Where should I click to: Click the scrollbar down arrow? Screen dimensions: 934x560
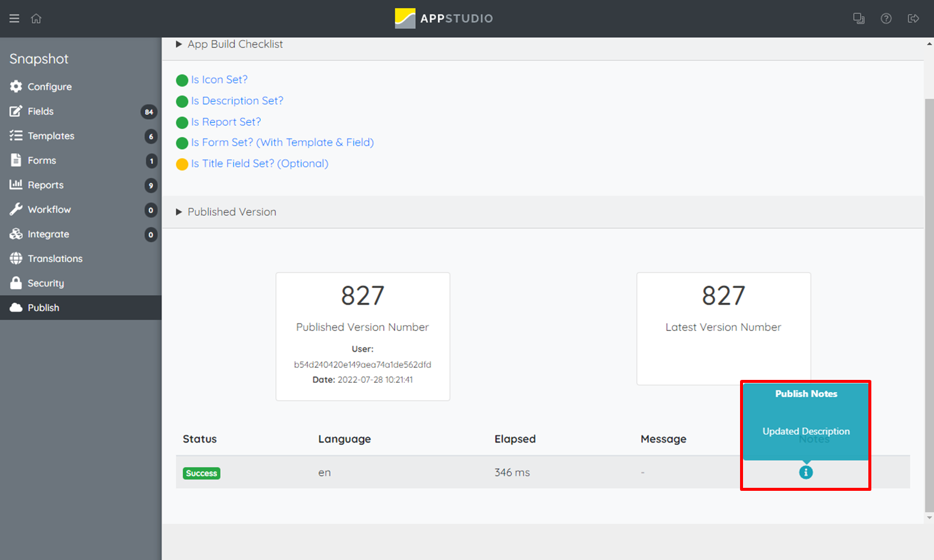pos(929,518)
